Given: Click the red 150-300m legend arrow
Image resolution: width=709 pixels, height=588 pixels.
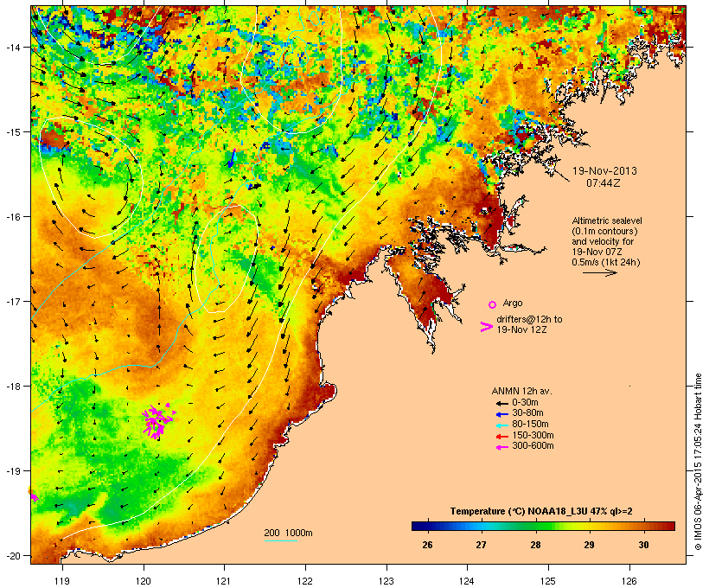Looking at the screenshot, I should coord(502,436).
